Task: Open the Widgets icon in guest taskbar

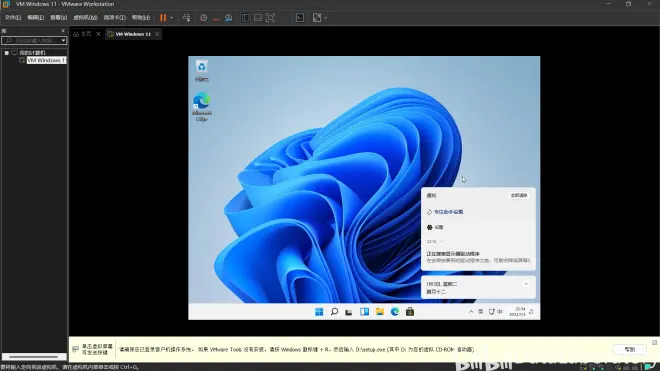Action: point(365,312)
